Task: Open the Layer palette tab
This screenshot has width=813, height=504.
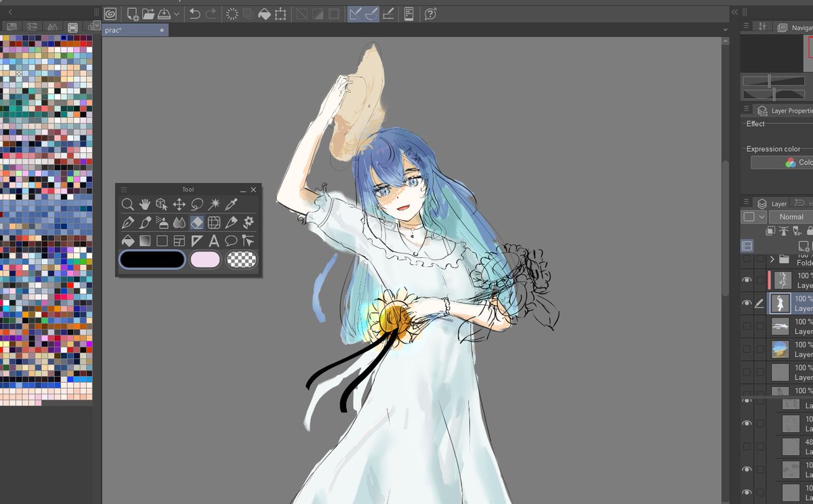Action: click(772, 203)
